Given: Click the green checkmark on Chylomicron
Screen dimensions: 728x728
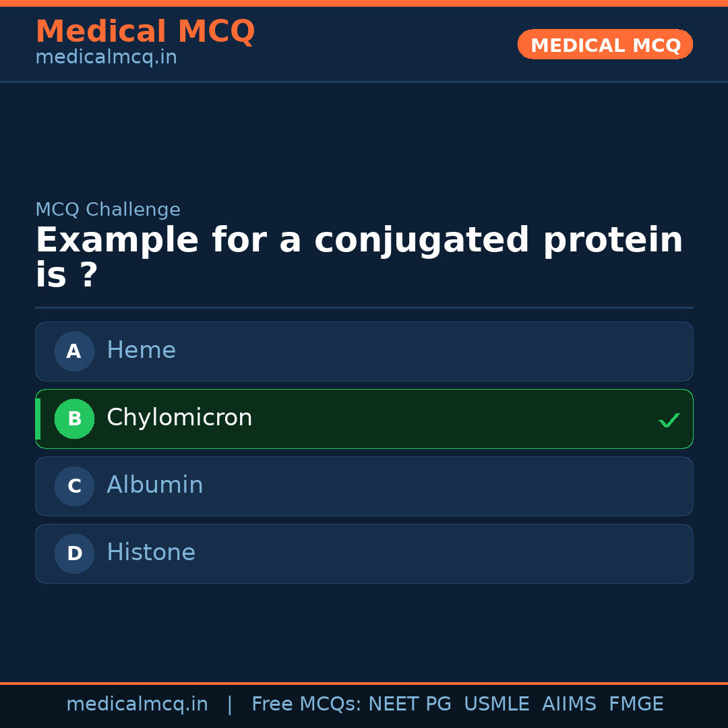Looking at the screenshot, I should [x=669, y=420].
